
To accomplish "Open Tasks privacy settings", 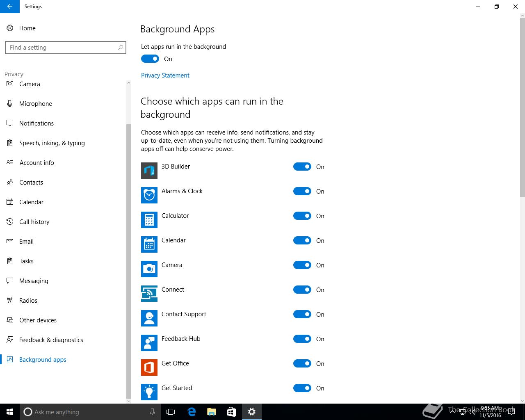I will tap(63, 261).
